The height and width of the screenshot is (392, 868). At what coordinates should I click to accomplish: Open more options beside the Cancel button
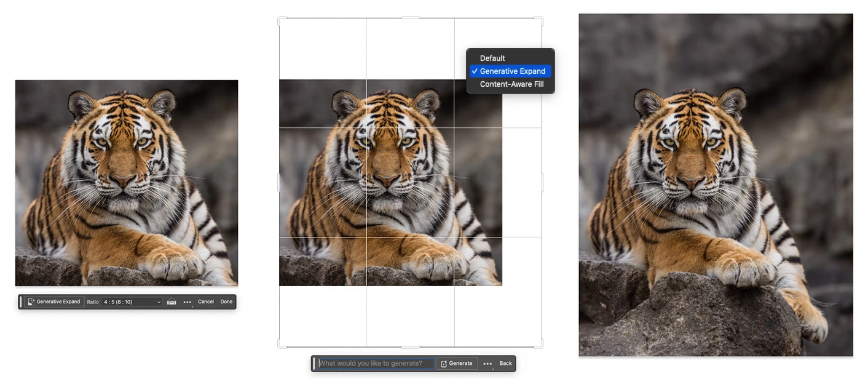click(187, 302)
